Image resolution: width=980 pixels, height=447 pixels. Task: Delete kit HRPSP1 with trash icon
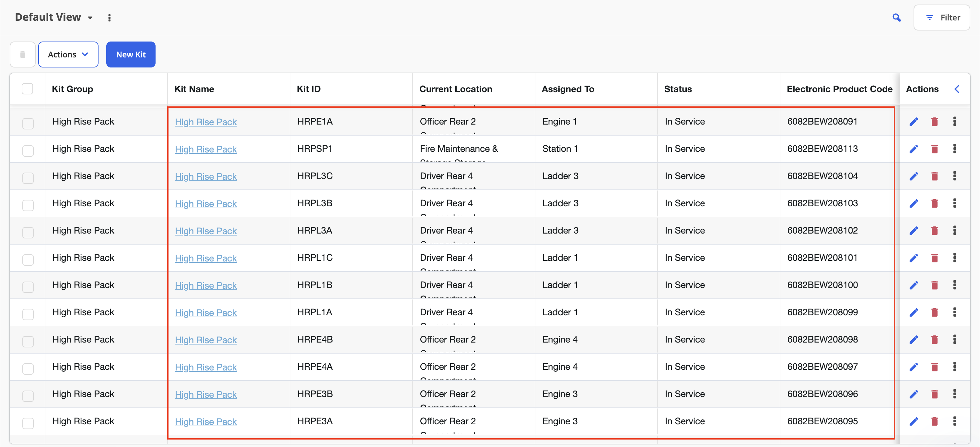click(x=934, y=149)
